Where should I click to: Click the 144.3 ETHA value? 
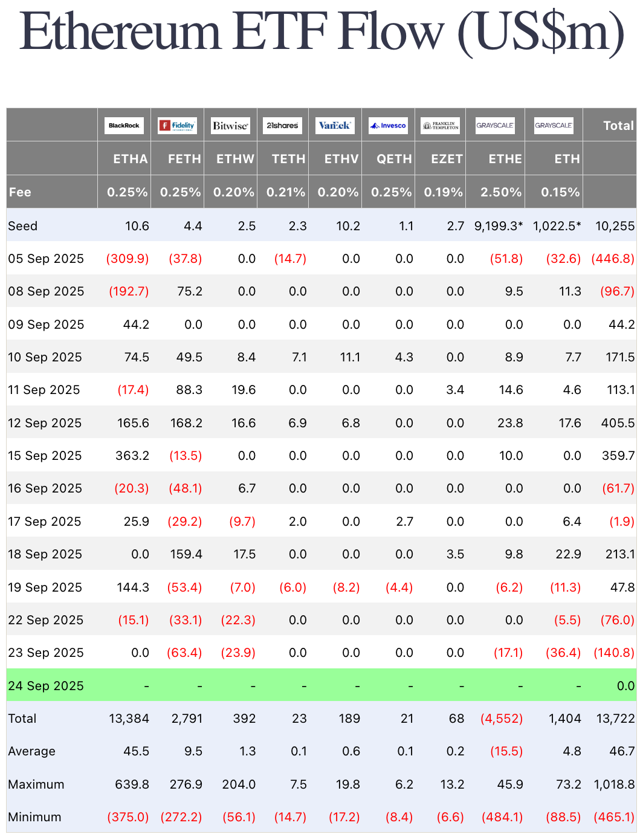point(133,587)
